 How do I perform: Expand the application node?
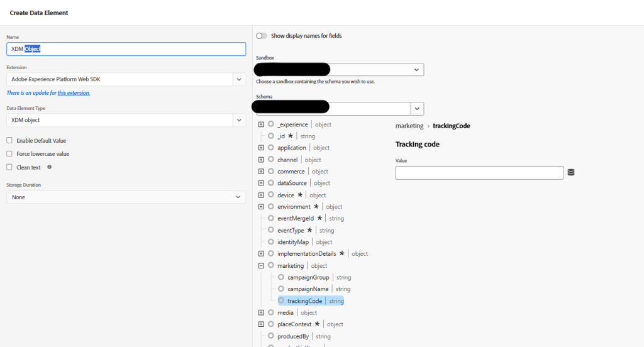coord(261,148)
